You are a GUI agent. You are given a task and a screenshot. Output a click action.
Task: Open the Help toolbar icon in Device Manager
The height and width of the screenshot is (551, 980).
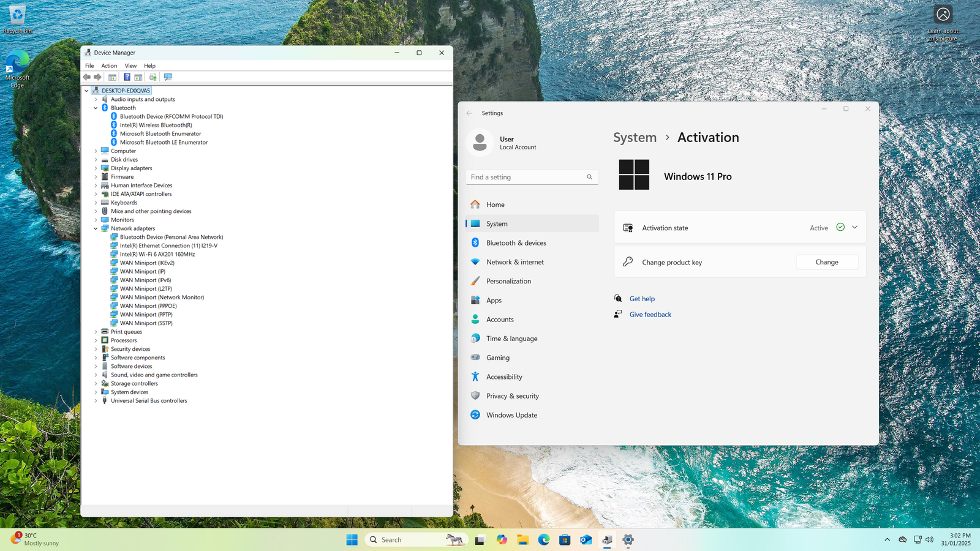pyautogui.click(x=127, y=77)
